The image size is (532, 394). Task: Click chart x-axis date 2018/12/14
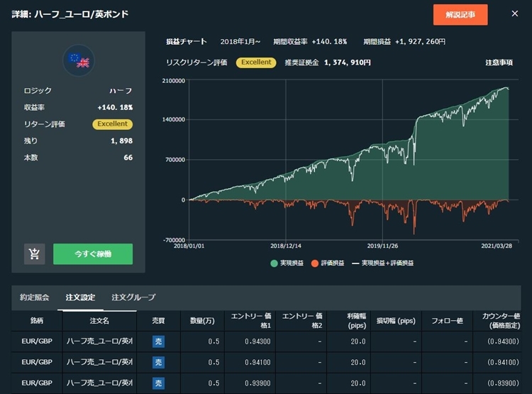286,246
